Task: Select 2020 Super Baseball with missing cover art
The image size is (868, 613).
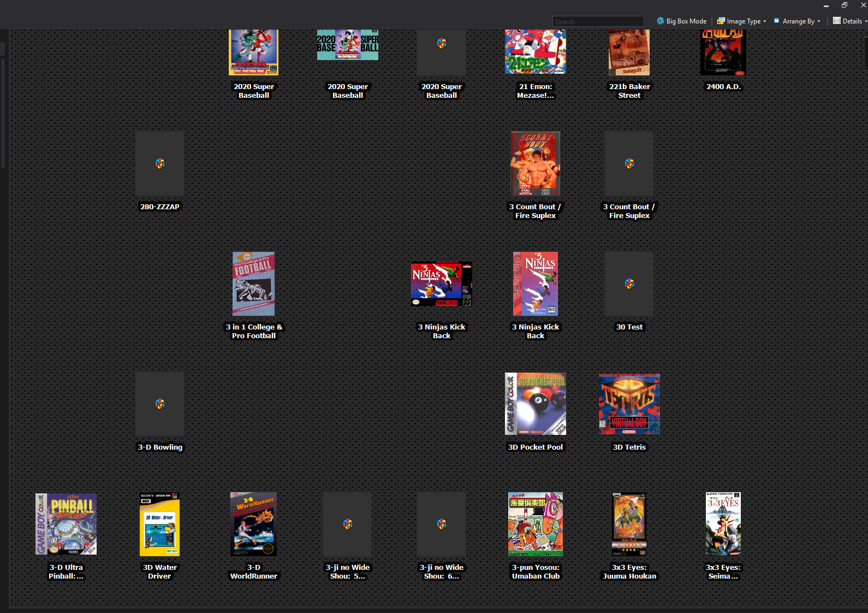Action: tap(442, 52)
